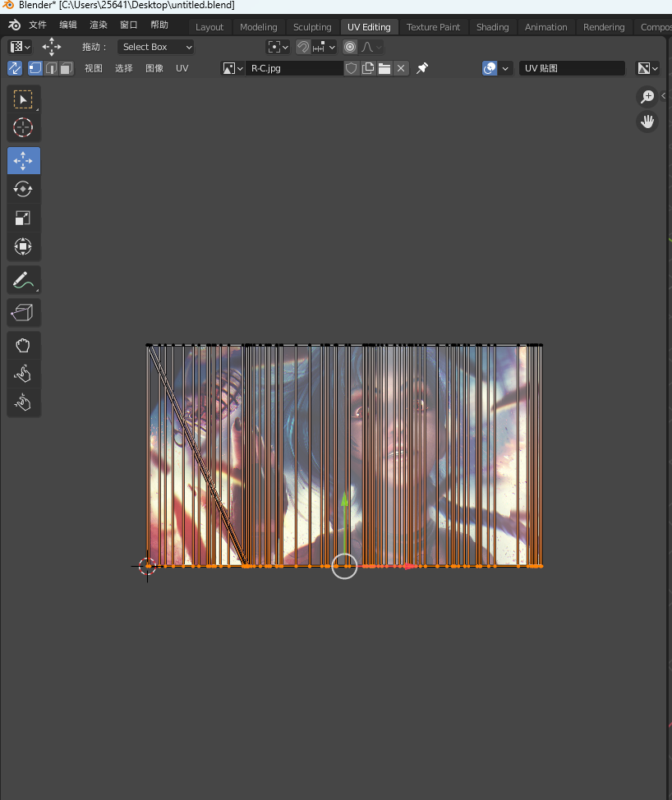The height and width of the screenshot is (800, 672).
Task: Open the image browse dropdown
Action: click(x=232, y=68)
